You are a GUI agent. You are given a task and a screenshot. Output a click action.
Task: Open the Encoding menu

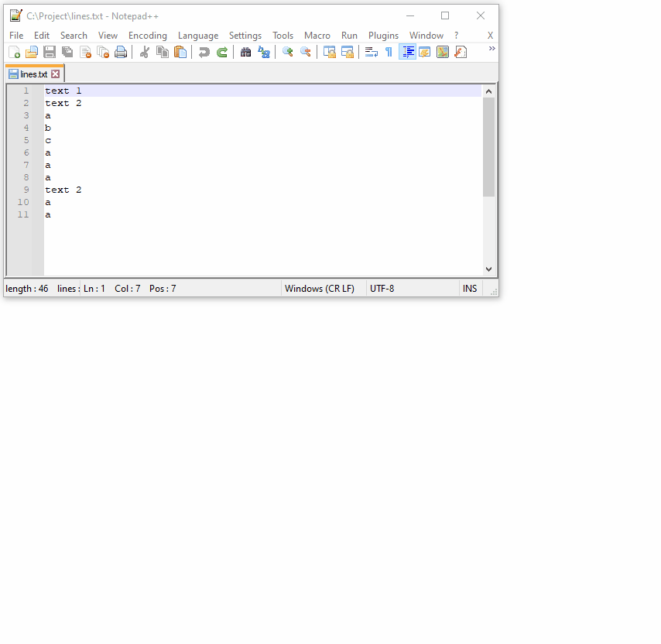(x=148, y=35)
